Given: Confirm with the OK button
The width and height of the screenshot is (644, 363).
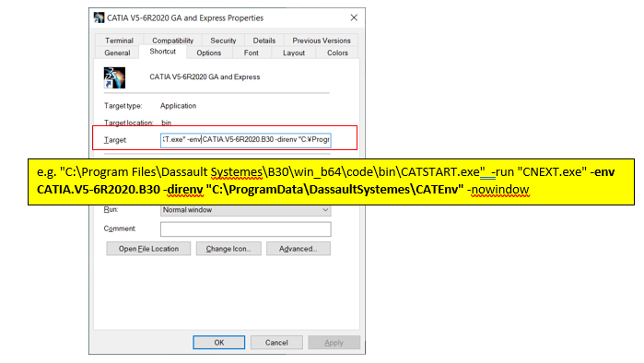Looking at the screenshot, I should tap(219, 343).
